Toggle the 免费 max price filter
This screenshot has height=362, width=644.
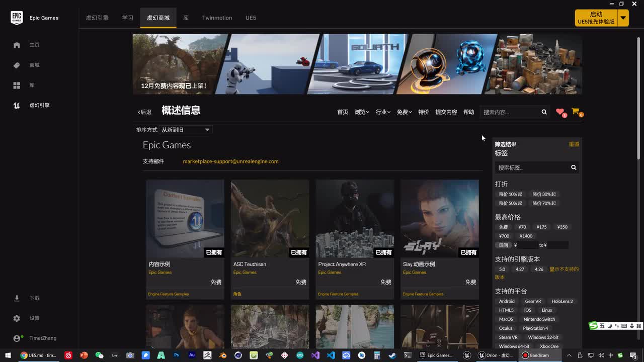pos(503,227)
